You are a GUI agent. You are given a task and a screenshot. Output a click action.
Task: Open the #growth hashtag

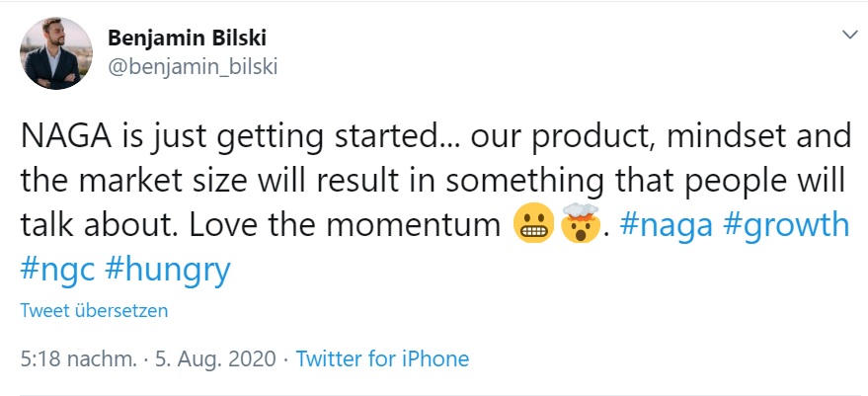tap(786, 225)
